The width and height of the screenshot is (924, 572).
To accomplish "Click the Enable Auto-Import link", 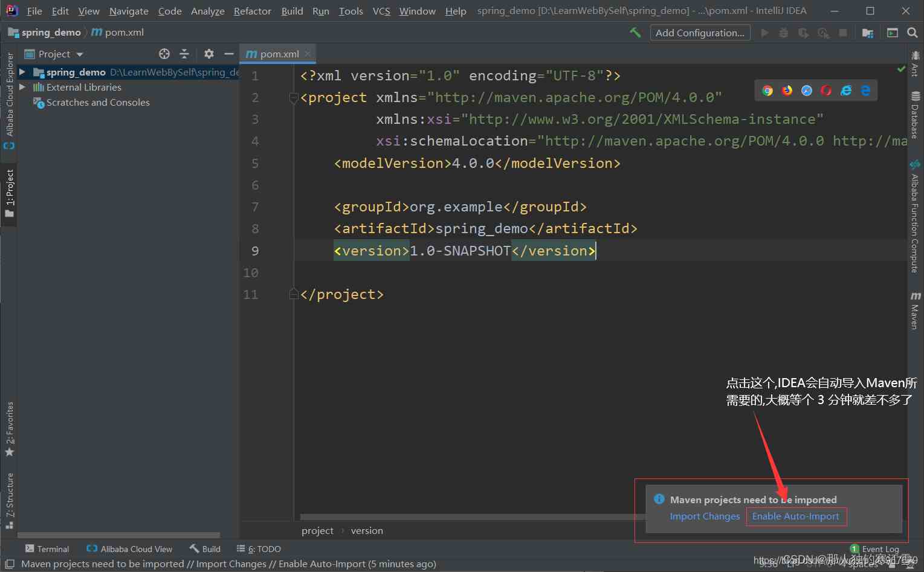I will (x=795, y=516).
